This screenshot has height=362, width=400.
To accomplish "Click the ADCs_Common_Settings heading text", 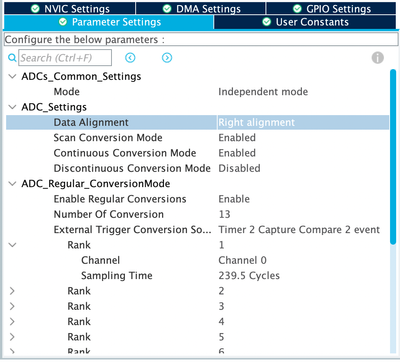I will (81, 77).
